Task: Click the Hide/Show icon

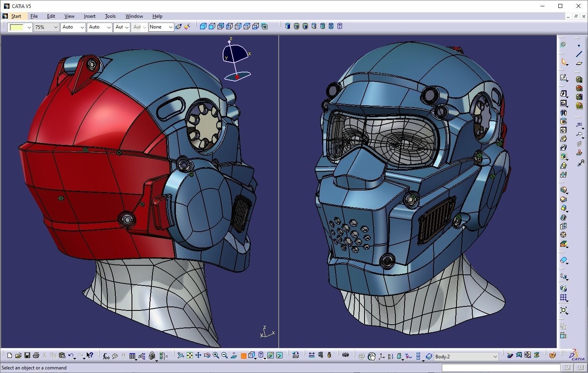Action: coord(271,356)
